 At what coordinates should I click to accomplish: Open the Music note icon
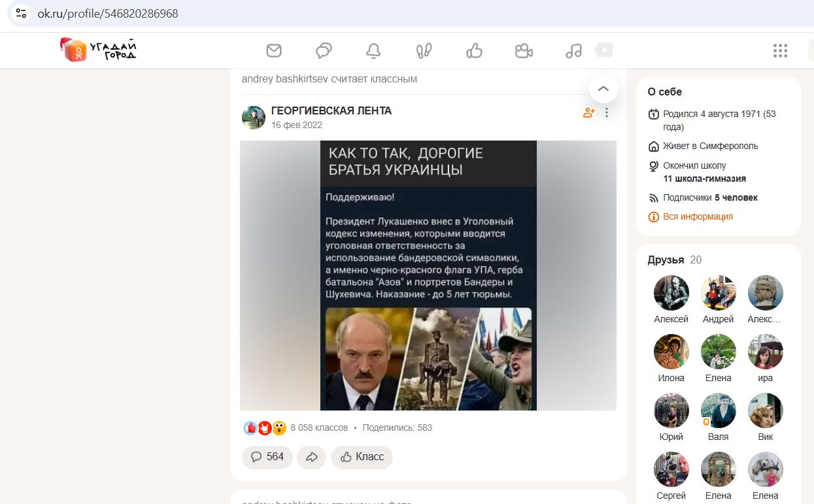click(x=573, y=50)
